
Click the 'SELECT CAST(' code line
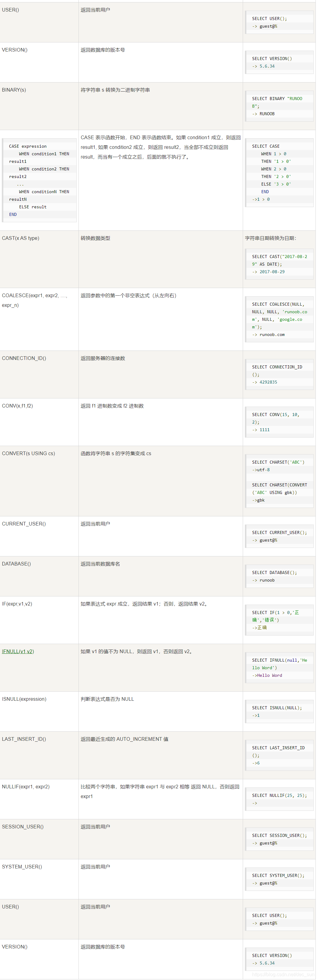[x=279, y=257]
